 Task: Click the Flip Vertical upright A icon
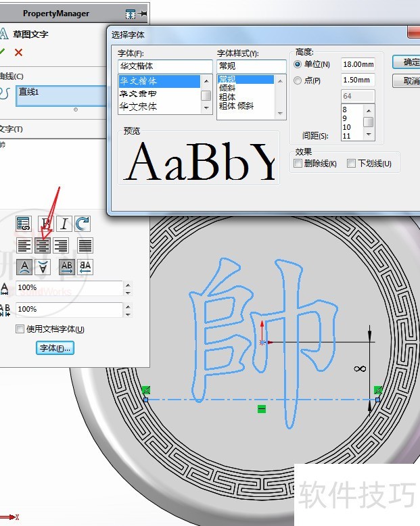24,267
